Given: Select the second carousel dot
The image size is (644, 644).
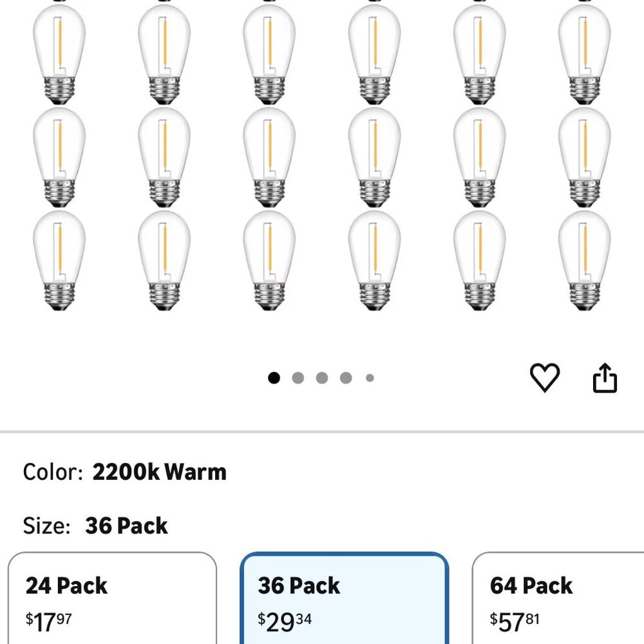Looking at the screenshot, I should click(298, 377).
